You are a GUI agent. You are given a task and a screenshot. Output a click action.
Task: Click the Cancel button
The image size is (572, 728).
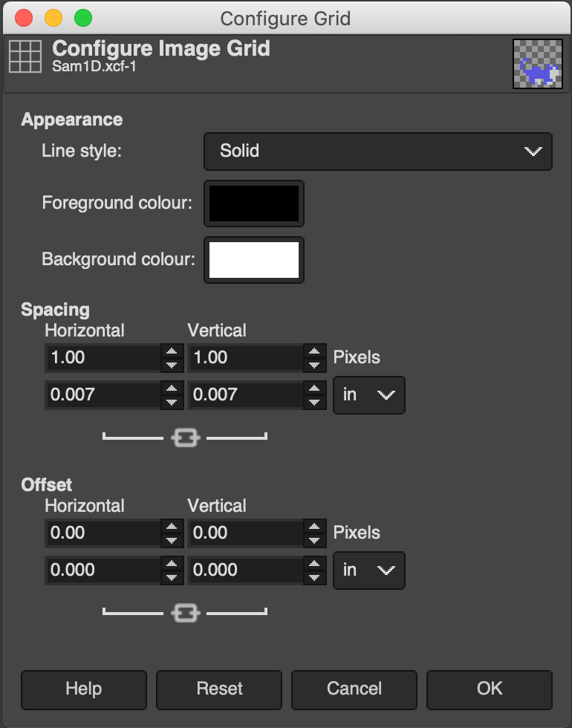pos(354,689)
